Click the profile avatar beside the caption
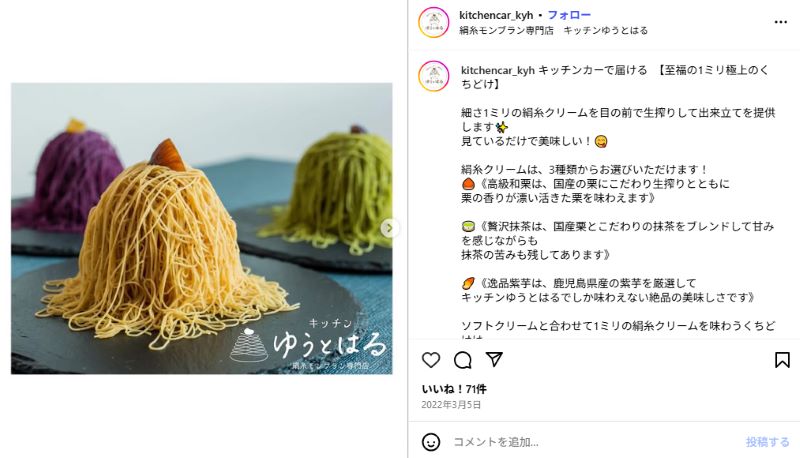 (x=434, y=76)
